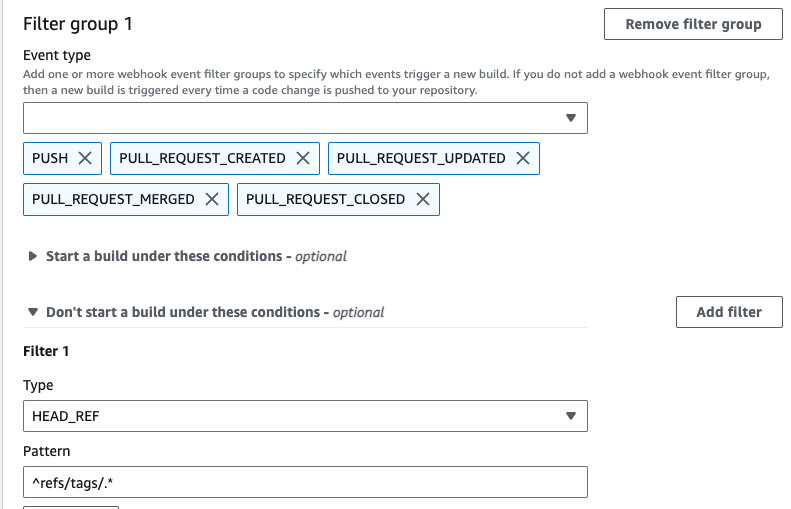Image resolution: width=791 pixels, height=509 pixels.
Task: Click the PULL_REQUEST_MERGED tag label text
Action: click(x=113, y=199)
